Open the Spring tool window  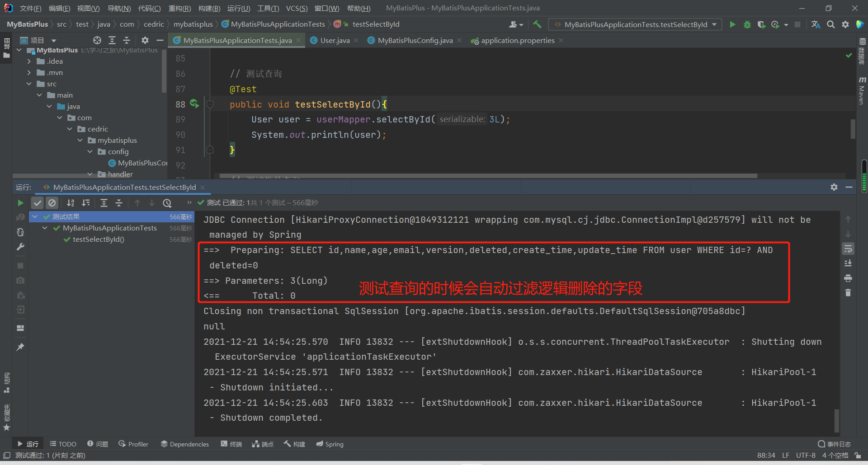click(x=330, y=444)
